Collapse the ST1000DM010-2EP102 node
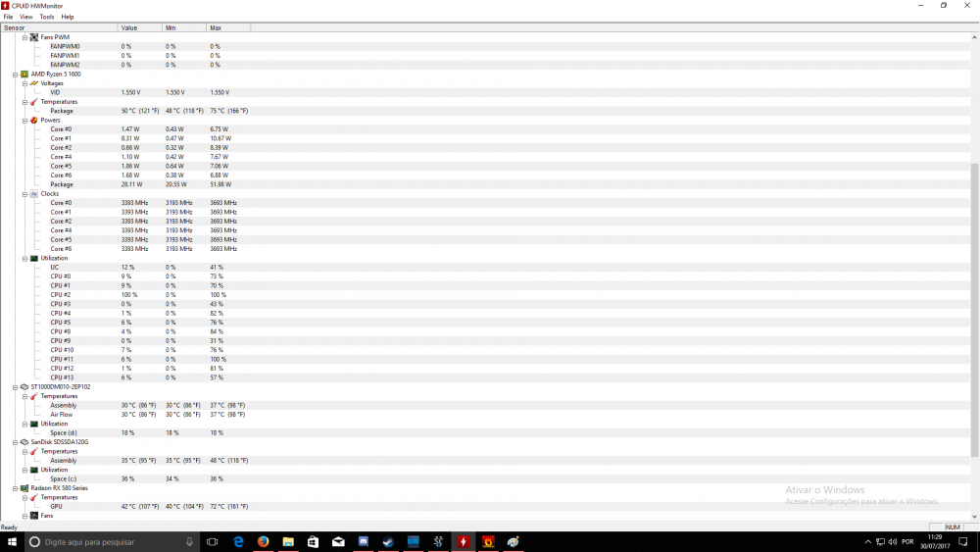 pyautogui.click(x=15, y=387)
